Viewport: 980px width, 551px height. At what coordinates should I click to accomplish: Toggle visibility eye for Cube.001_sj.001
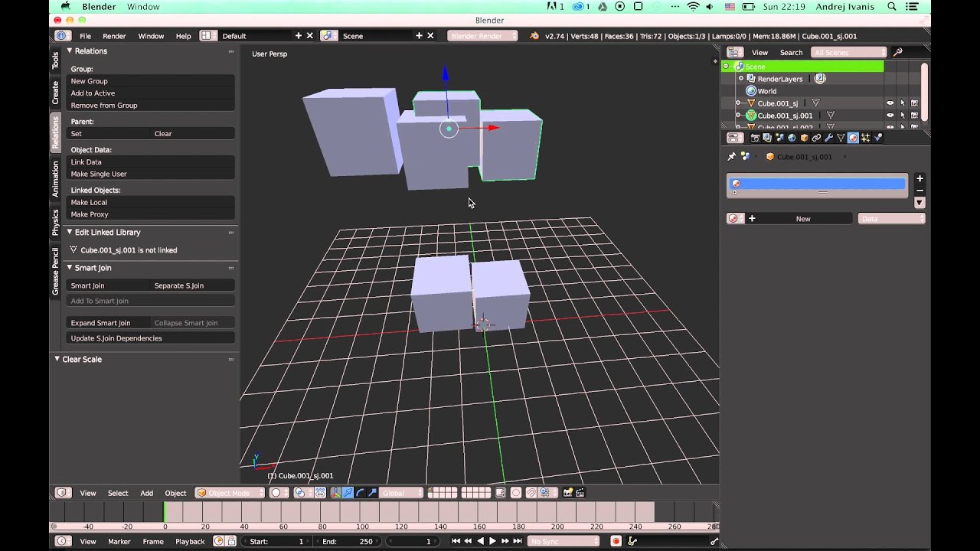tap(890, 116)
